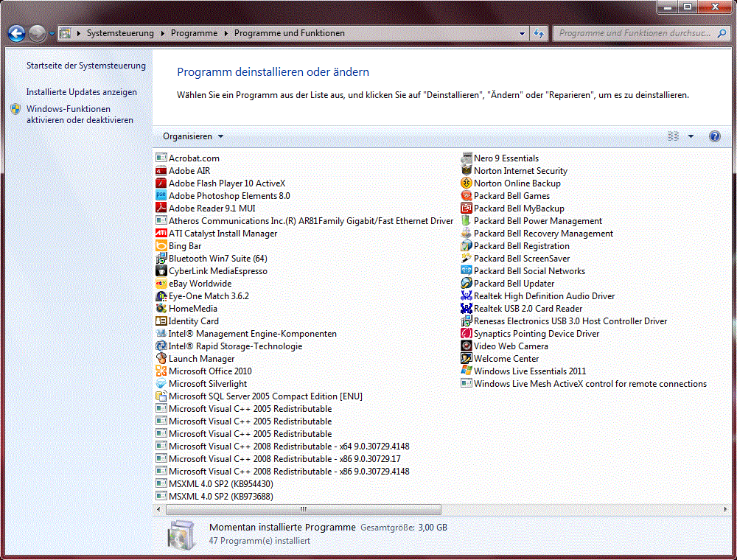Click the Video Web Camera icon

[x=467, y=346]
